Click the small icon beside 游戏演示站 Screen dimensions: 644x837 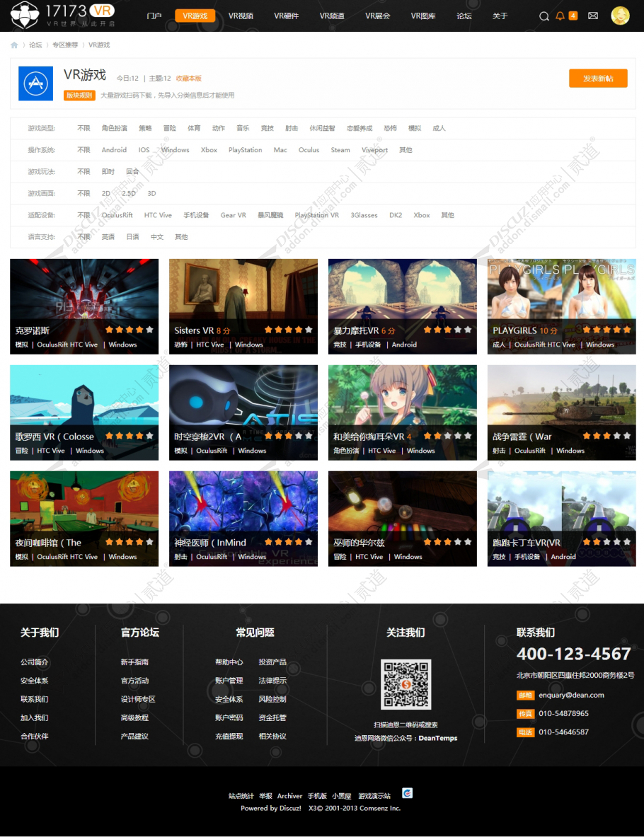click(x=407, y=792)
